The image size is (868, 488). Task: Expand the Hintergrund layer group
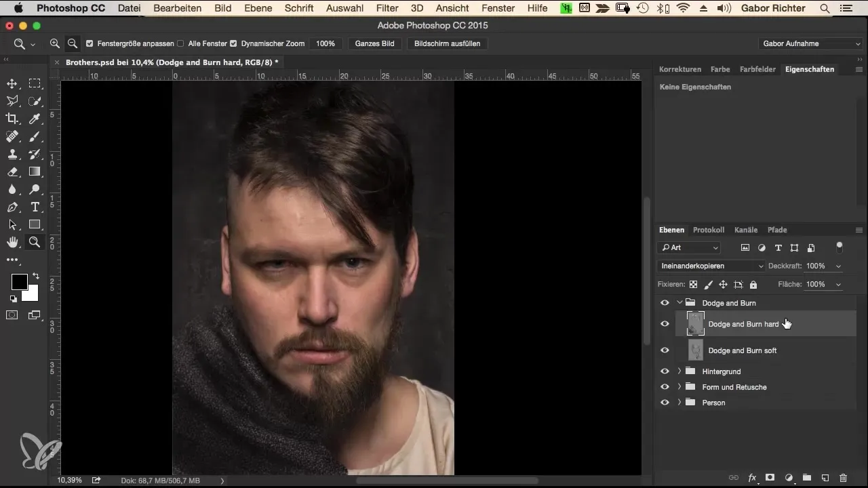click(x=679, y=371)
